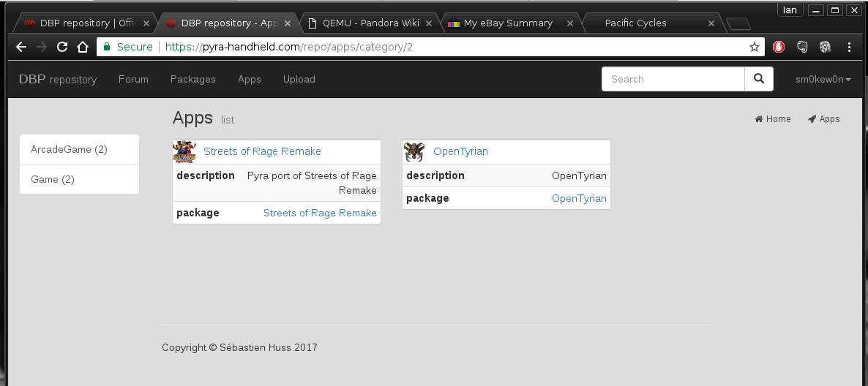The image size is (868, 386).
Task: Open the Upload navigation item
Action: point(299,79)
